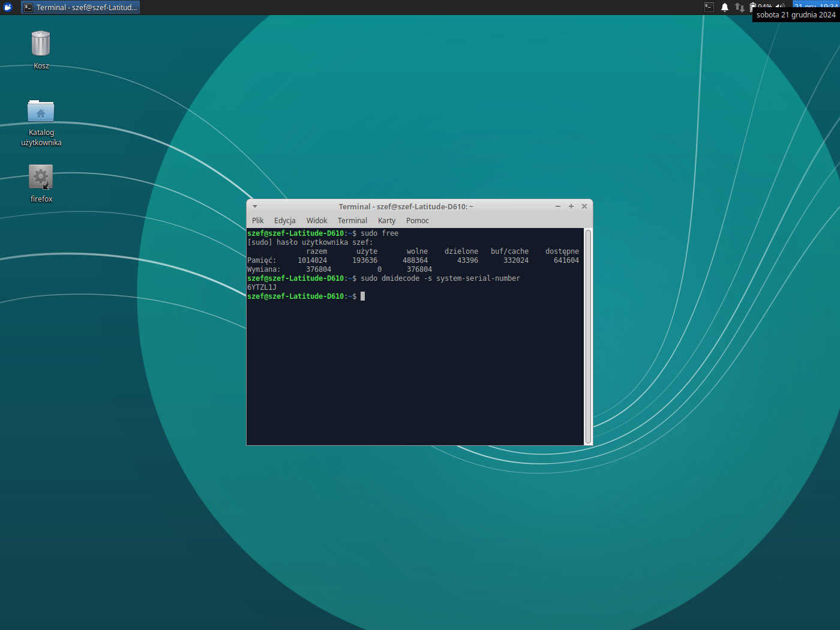Click the notification bell icon in panel
This screenshot has width=840, height=630.
[725, 7]
